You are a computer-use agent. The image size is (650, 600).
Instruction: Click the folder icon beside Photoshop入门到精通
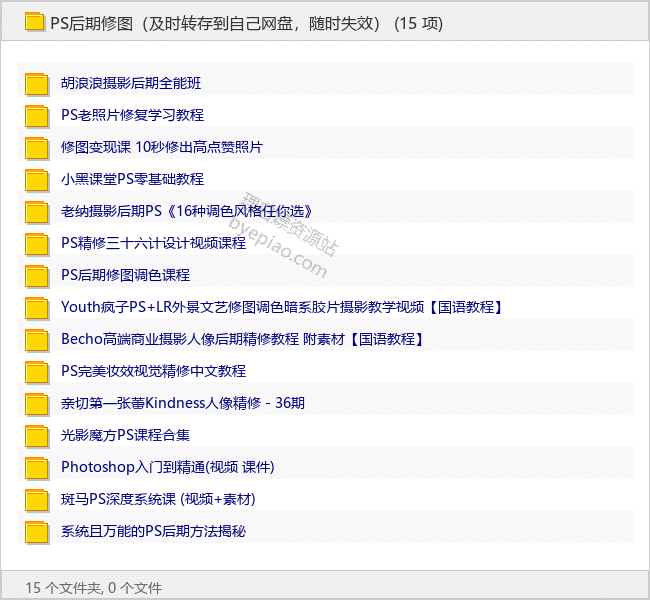point(36,468)
